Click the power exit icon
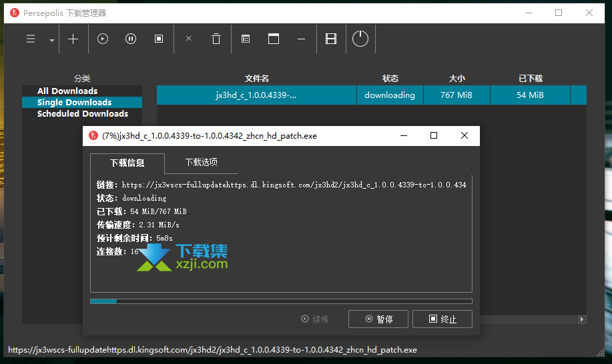This screenshot has width=612, height=364. click(x=360, y=39)
